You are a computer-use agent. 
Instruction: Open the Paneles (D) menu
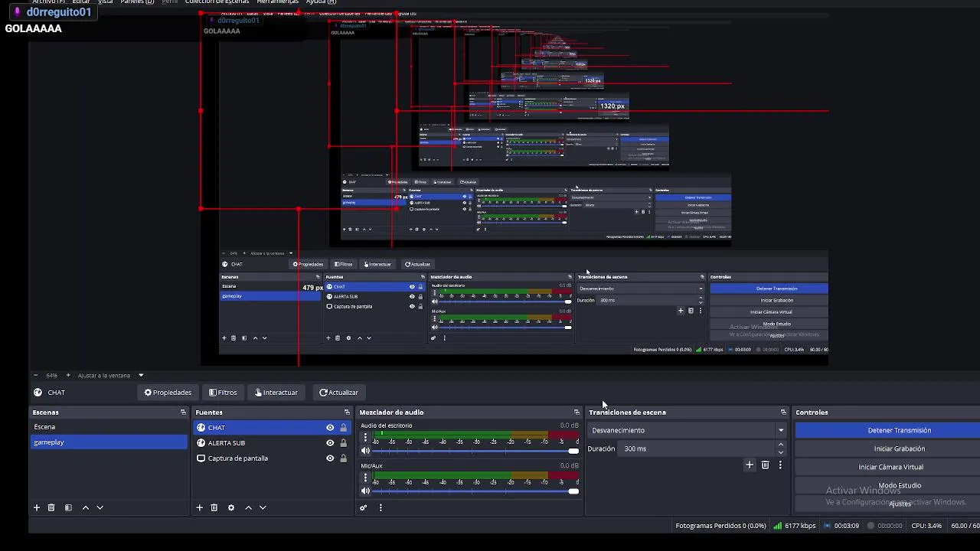pyautogui.click(x=137, y=2)
